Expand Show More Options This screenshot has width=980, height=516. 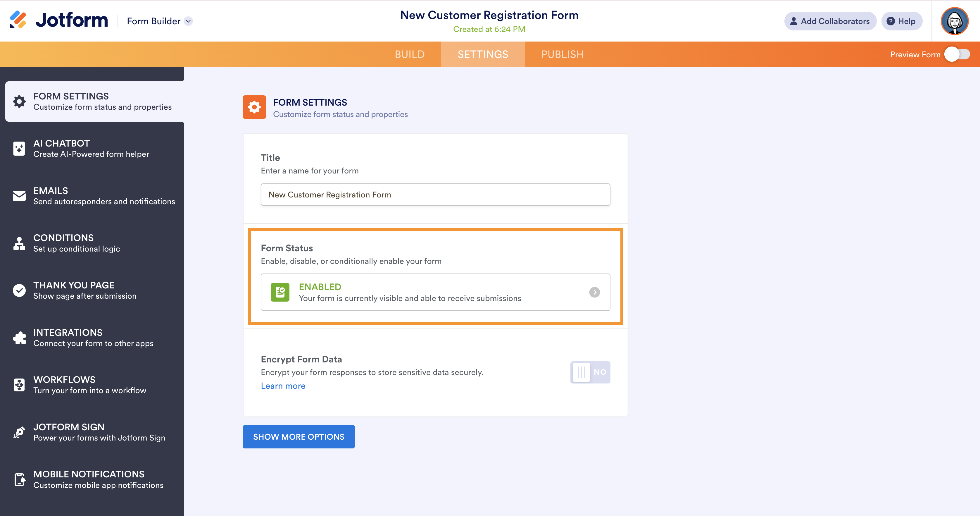[x=299, y=437]
